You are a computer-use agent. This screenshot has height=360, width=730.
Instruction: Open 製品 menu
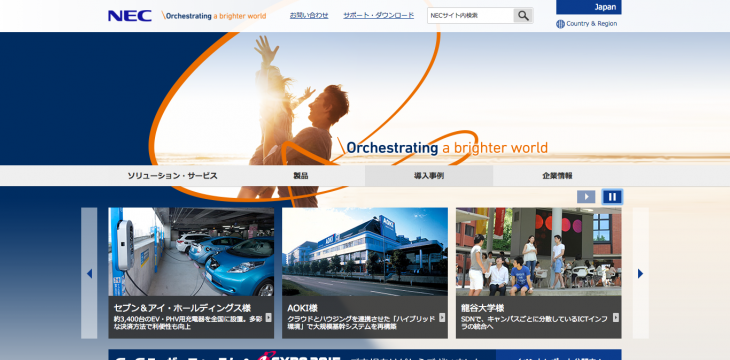301,176
